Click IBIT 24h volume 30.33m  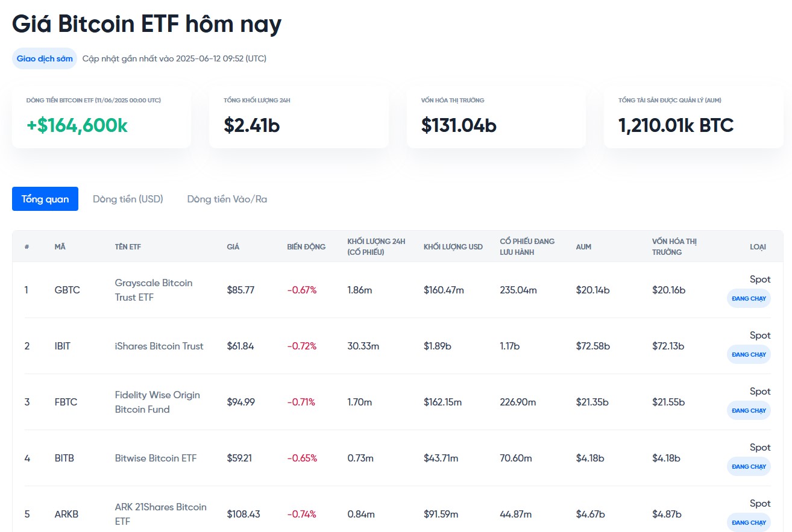pyautogui.click(x=363, y=346)
